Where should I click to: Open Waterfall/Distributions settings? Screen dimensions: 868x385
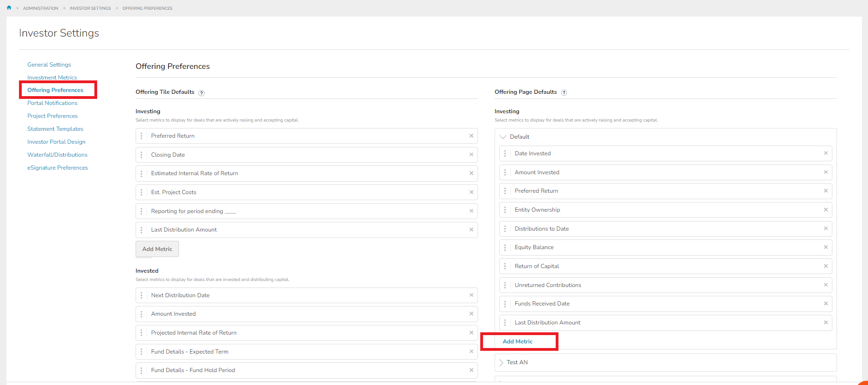coord(57,155)
